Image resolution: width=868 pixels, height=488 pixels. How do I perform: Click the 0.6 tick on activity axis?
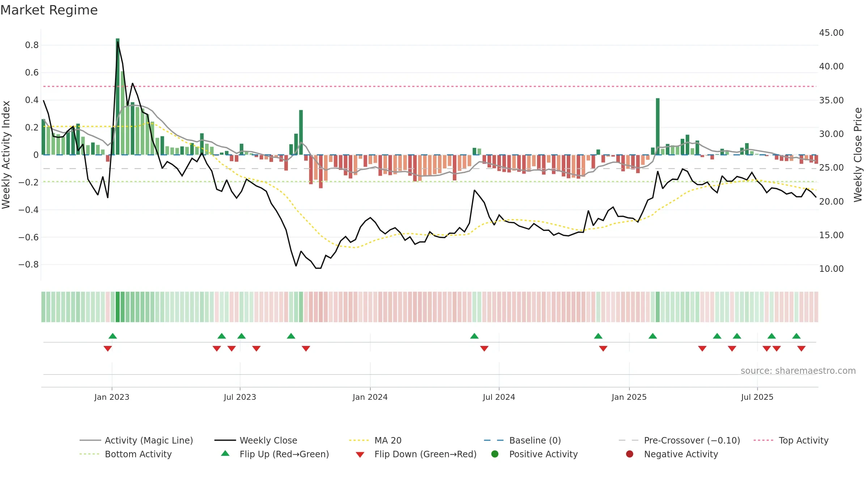click(32, 73)
